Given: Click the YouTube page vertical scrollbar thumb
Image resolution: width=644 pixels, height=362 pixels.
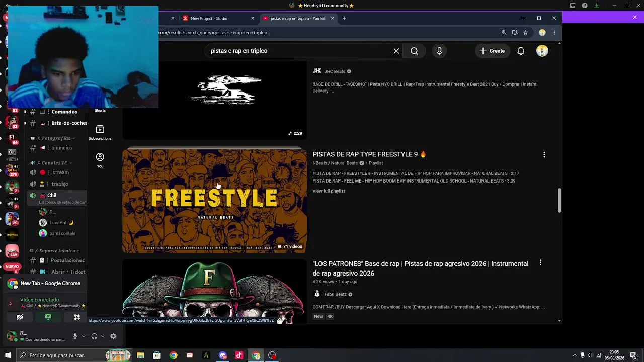Looking at the screenshot, I should pos(559,201).
